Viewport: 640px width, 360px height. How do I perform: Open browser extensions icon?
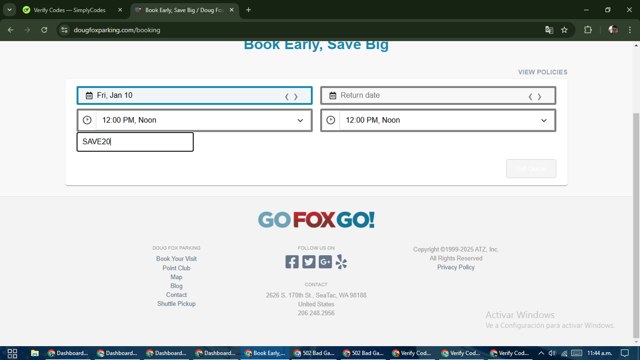(588, 30)
